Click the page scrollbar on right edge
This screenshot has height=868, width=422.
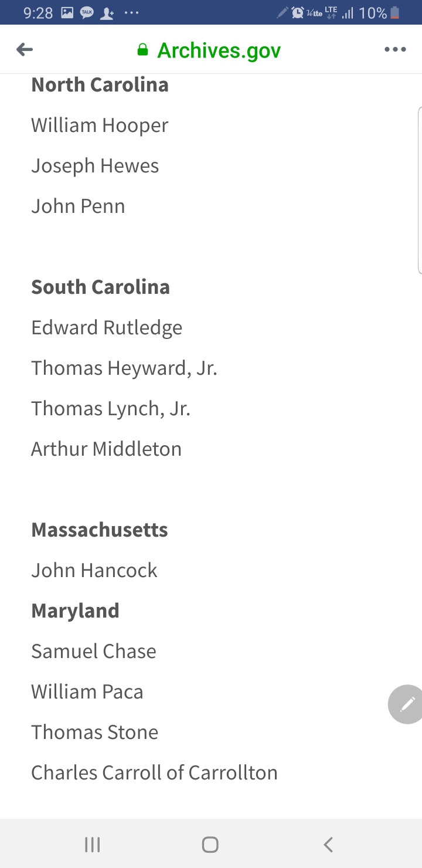pyautogui.click(x=419, y=191)
